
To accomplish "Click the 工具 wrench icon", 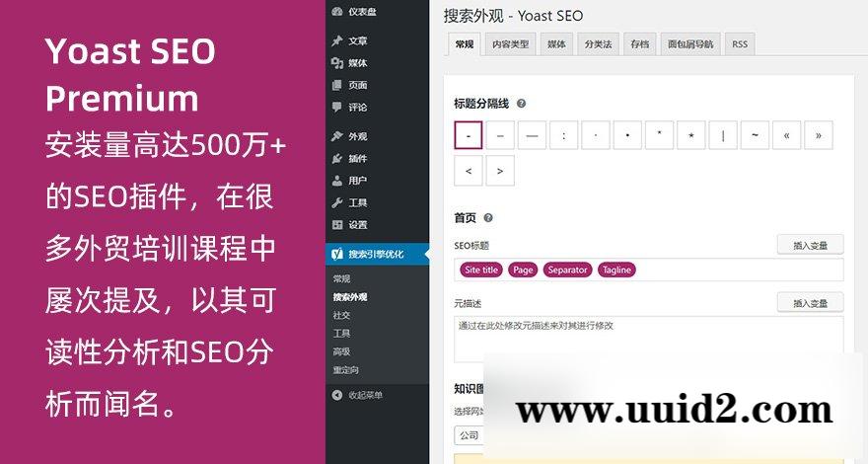I will [x=337, y=203].
